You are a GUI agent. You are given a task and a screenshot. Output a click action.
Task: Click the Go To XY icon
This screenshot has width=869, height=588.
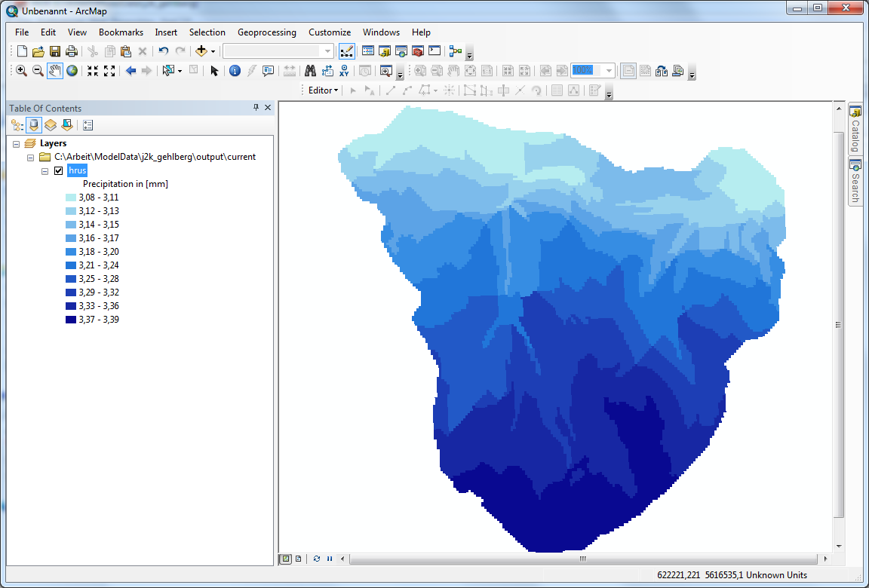(x=345, y=70)
